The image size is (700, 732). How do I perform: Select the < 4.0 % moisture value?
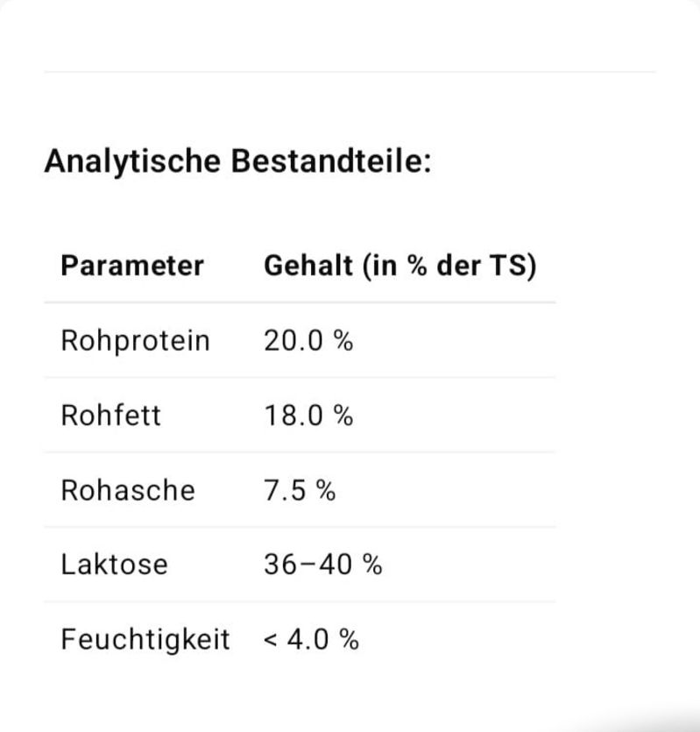tap(311, 640)
